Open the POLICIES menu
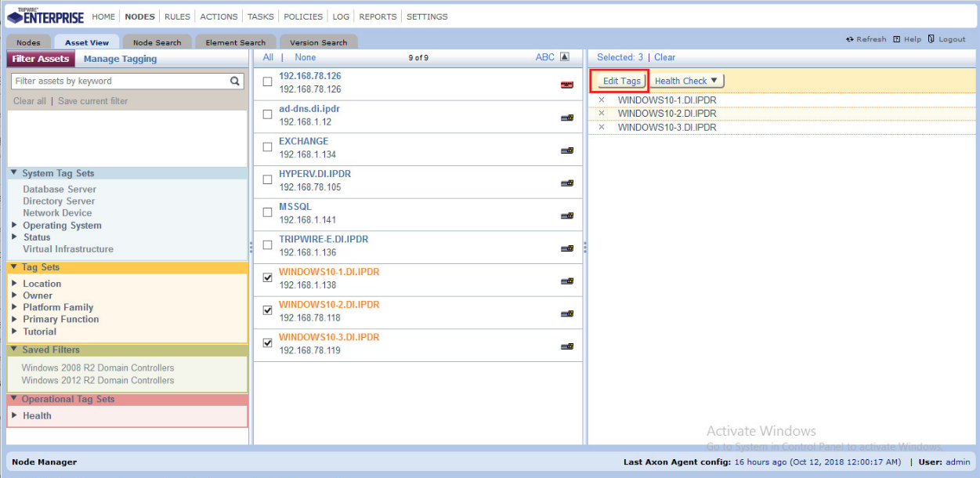 tap(302, 16)
